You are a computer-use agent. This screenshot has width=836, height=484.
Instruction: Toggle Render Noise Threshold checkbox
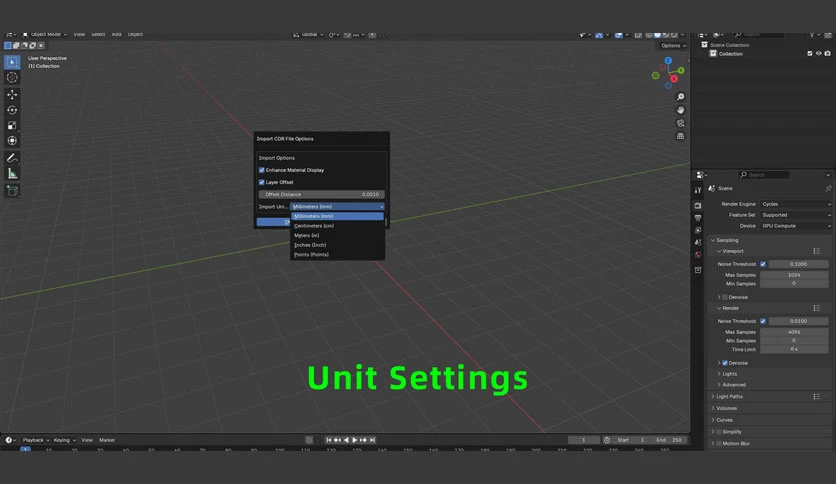pos(763,321)
